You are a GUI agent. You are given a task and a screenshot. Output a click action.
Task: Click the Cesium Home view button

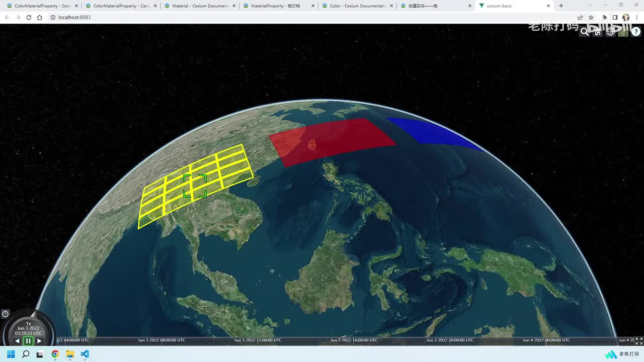pyautogui.click(x=598, y=31)
